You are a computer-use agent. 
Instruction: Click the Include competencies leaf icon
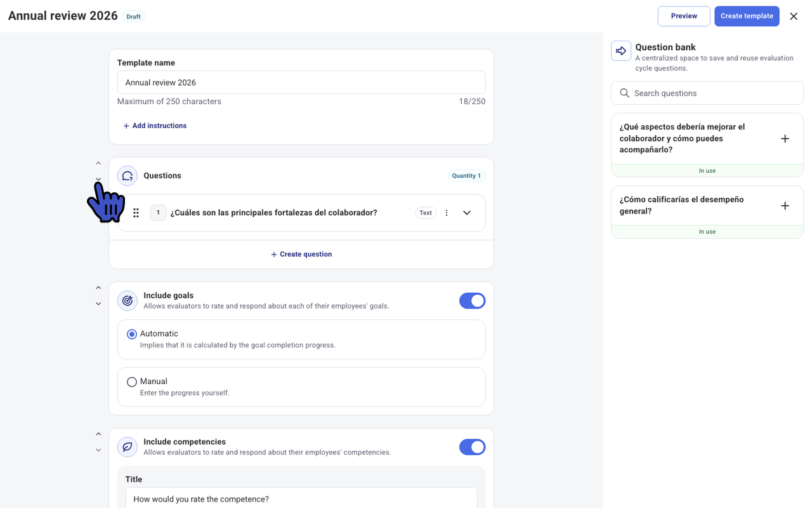tap(128, 447)
